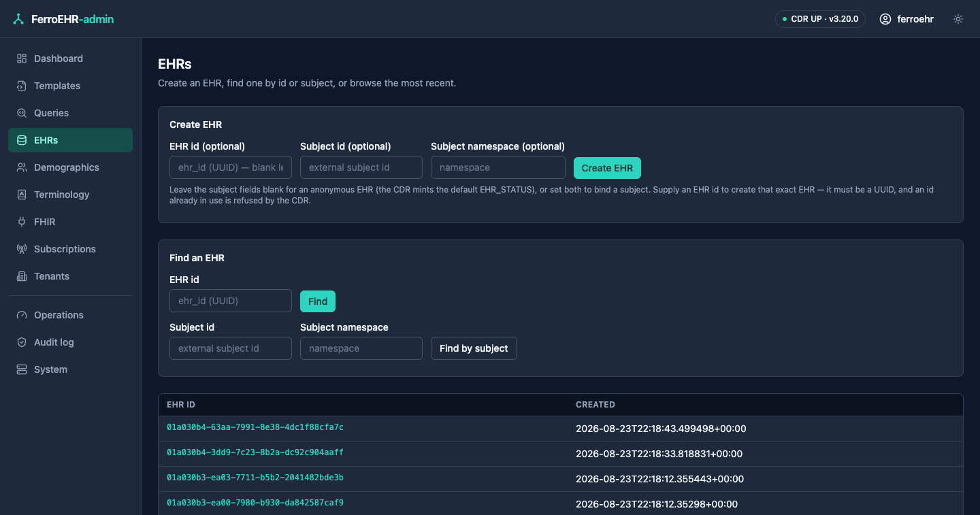This screenshot has height=515, width=980.
Task: Go to Operations
Action: (70, 315)
